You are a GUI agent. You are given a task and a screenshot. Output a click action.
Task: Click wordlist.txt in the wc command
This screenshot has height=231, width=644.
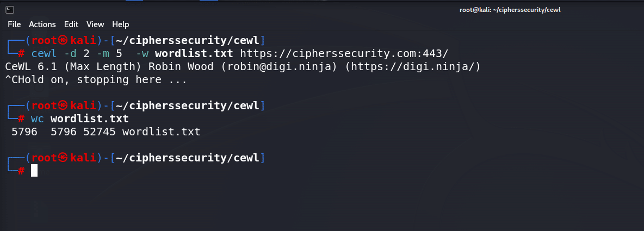(x=90, y=118)
